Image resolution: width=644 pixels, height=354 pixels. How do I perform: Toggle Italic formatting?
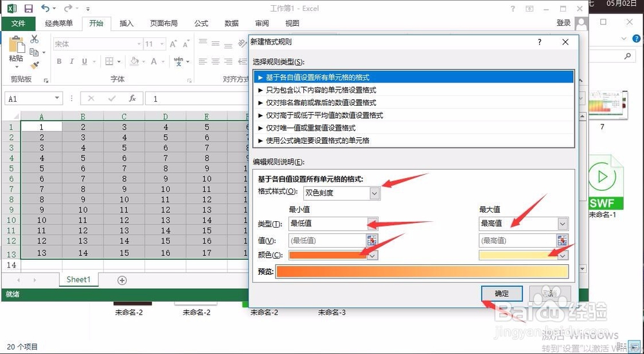point(72,62)
